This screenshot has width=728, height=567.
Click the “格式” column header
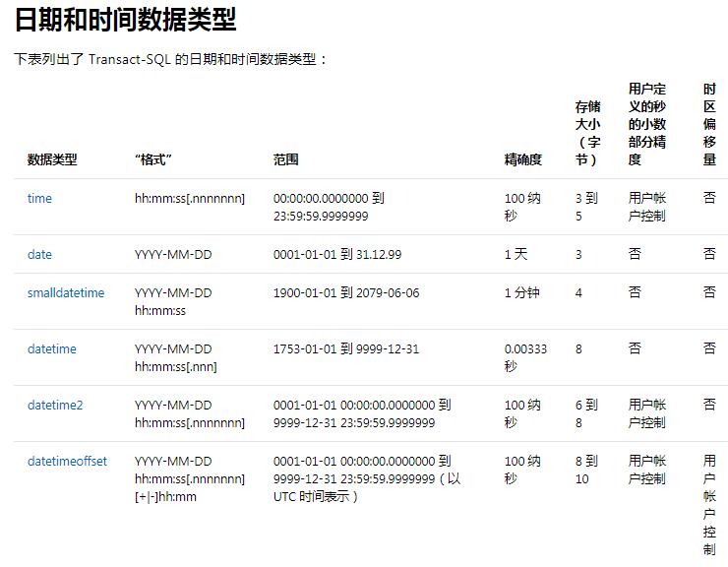(153, 159)
